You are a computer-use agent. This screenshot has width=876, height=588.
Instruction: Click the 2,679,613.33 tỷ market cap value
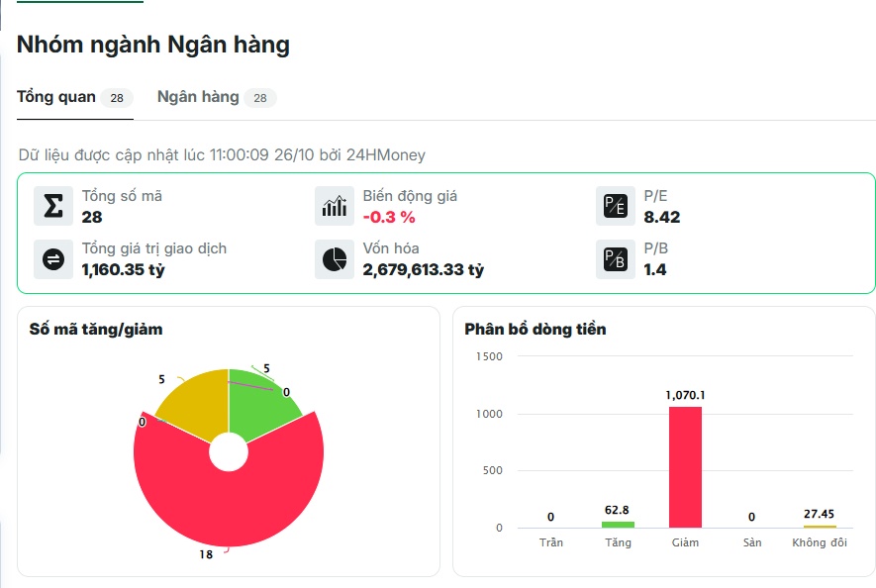pyautogui.click(x=423, y=270)
